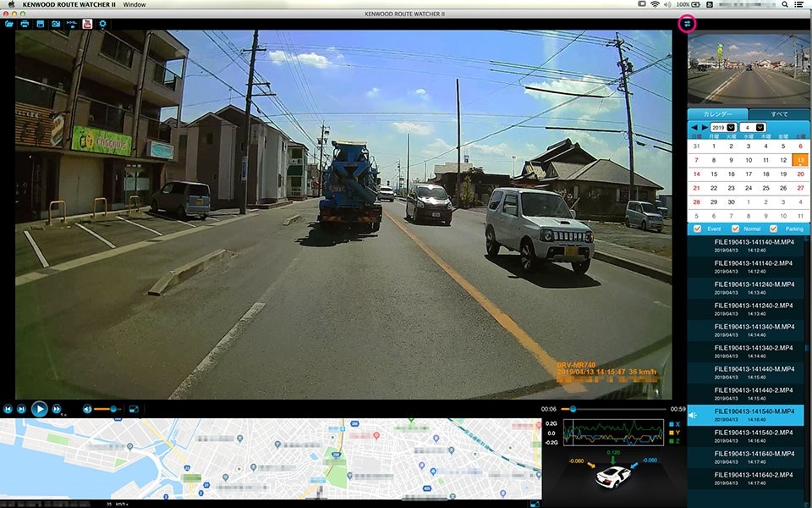
Task: Switch to the すべて tab
Action: coord(779,113)
